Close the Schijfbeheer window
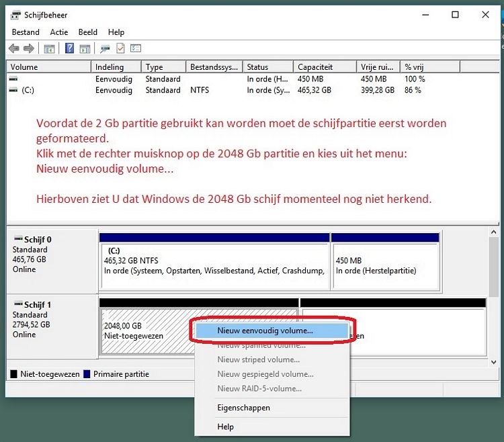 point(485,15)
